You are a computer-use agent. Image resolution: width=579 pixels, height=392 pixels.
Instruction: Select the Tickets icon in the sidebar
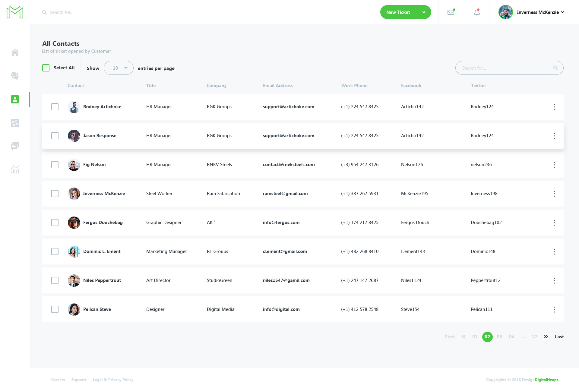click(x=15, y=76)
